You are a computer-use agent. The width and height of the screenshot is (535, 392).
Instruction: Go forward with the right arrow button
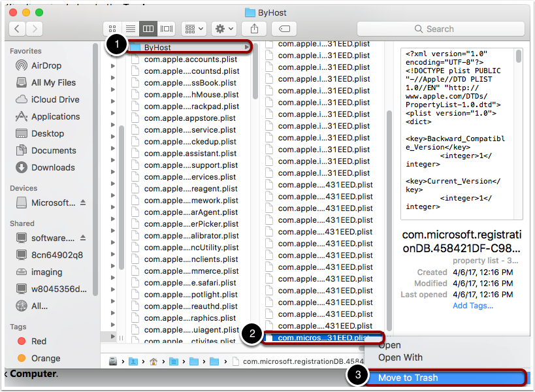point(35,29)
